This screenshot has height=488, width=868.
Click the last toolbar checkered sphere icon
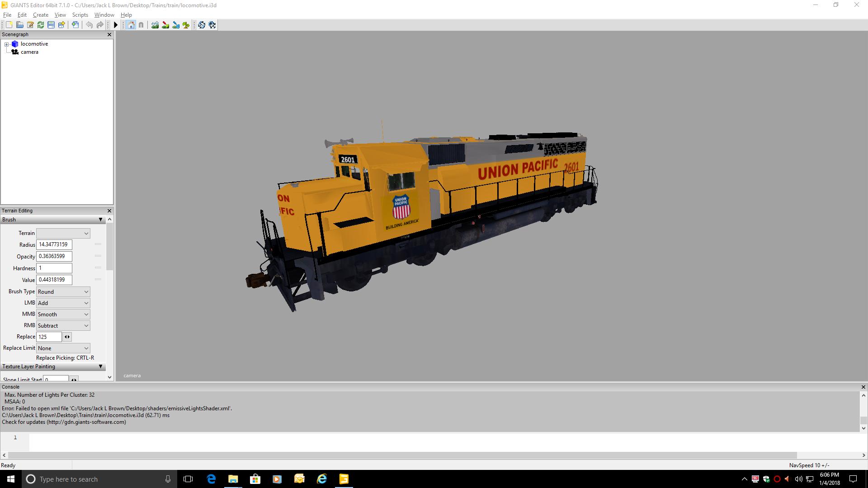point(212,25)
